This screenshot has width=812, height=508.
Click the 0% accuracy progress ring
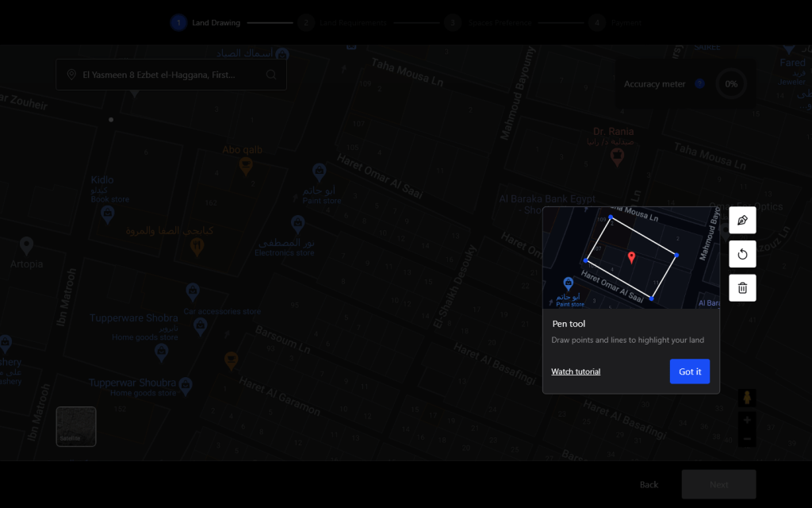pos(730,84)
